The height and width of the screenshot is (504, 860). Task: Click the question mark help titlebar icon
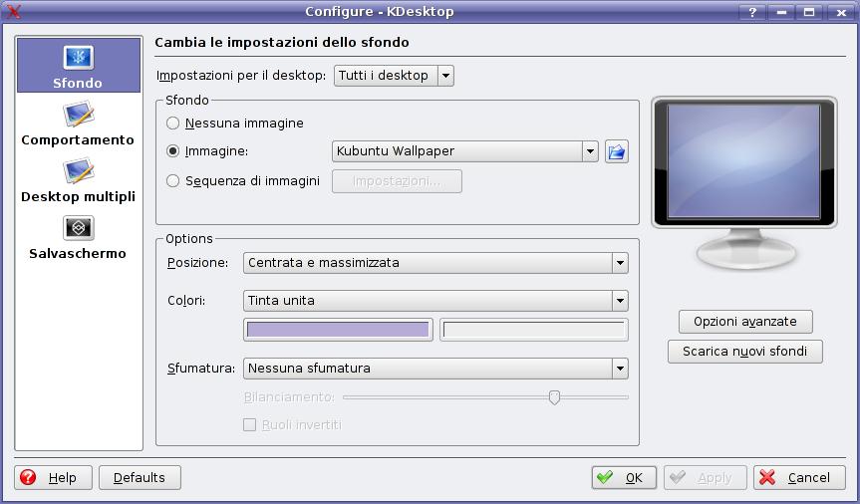click(752, 11)
